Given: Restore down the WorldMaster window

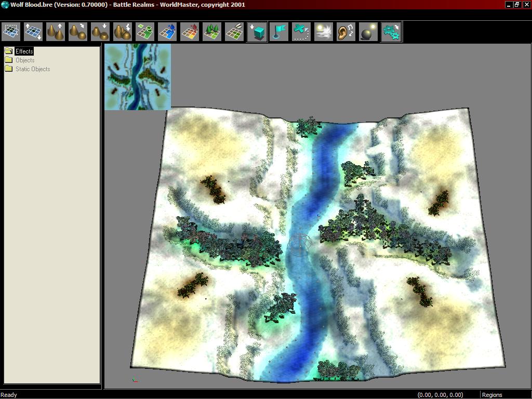Looking at the screenshot, I should tap(517, 5).
